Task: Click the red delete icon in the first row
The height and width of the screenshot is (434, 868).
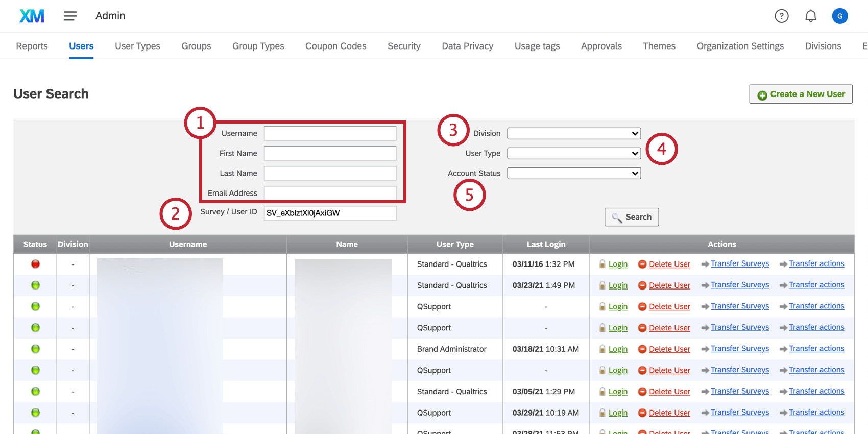Action: pos(642,264)
